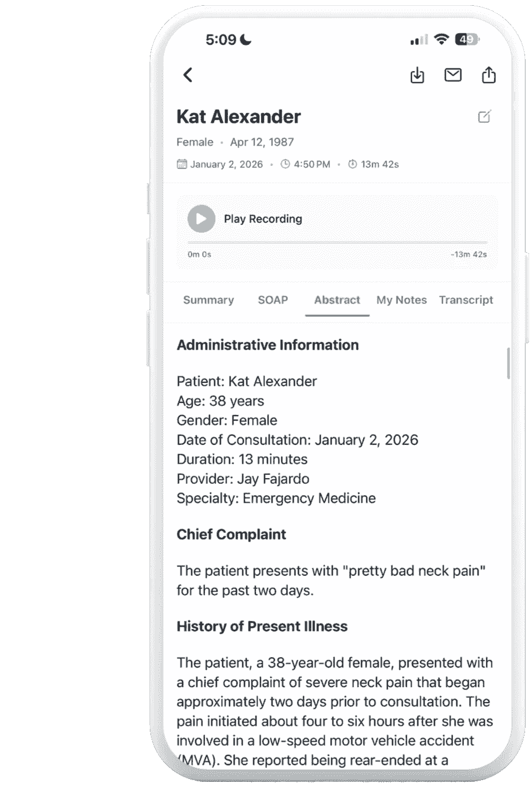Click the Chief Complaint section heading
532x787 pixels.
[x=231, y=534]
